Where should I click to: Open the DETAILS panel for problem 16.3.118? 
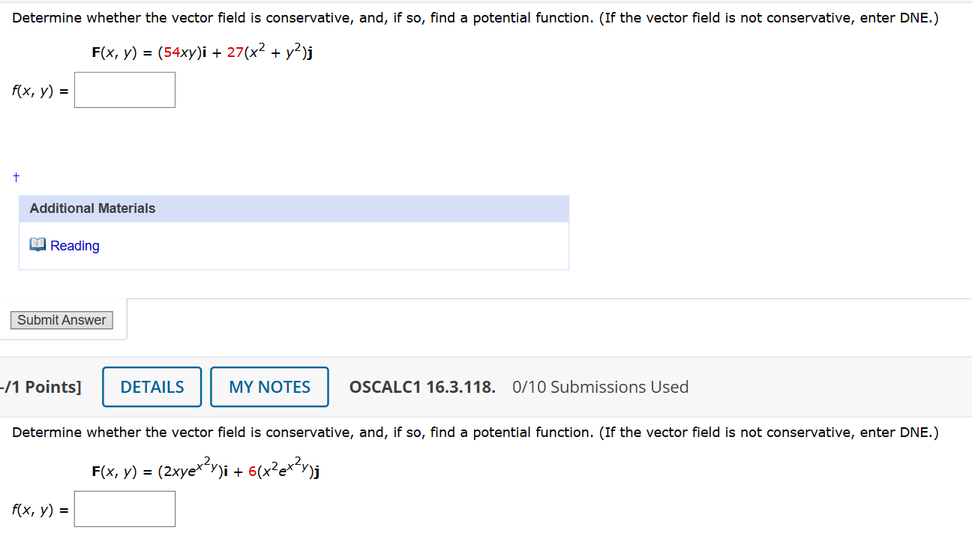pos(151,386)
